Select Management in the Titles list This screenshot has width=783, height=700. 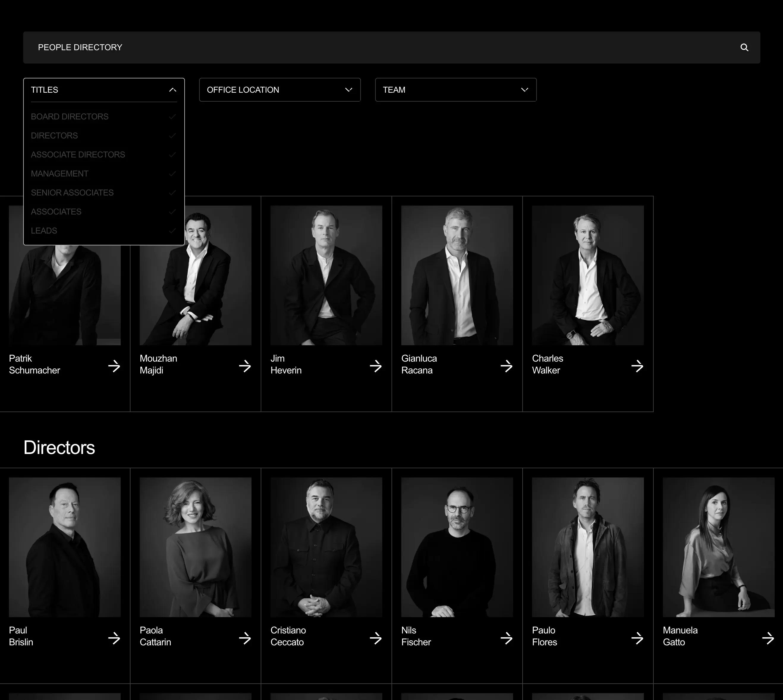coord(60,174)
